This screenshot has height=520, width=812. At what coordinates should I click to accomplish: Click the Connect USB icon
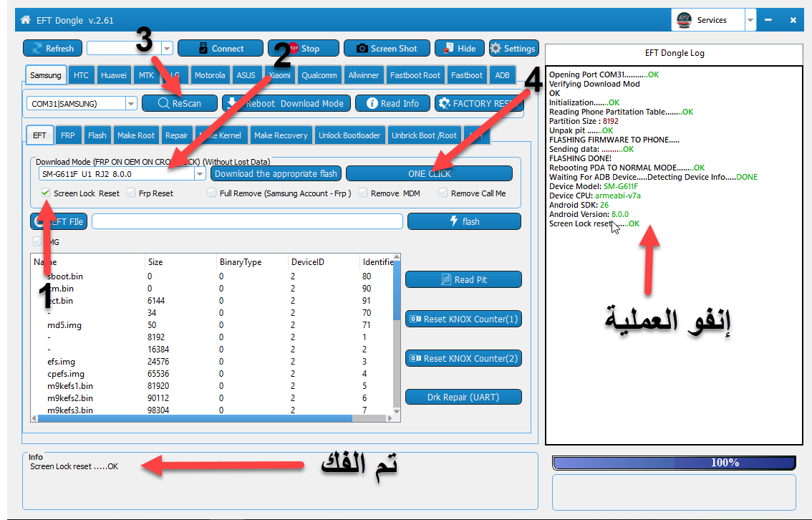pyautogui.click(x=203, y=48)
